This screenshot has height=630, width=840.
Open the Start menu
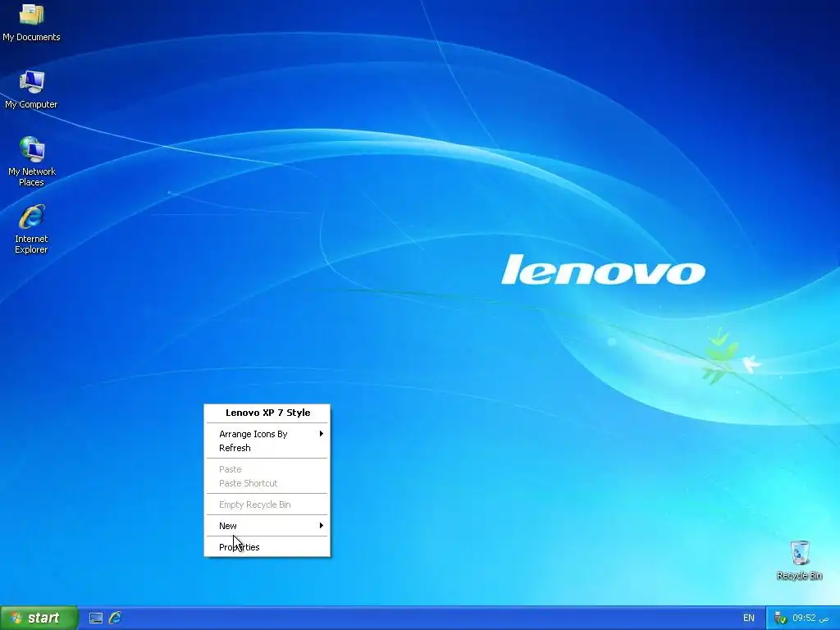point(39,618)
